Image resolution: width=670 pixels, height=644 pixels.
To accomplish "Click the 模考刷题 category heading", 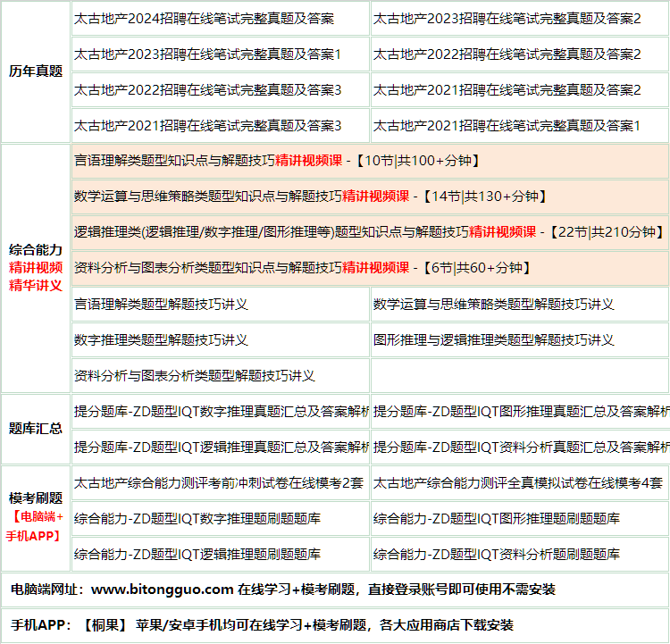I will click(36, 498).
